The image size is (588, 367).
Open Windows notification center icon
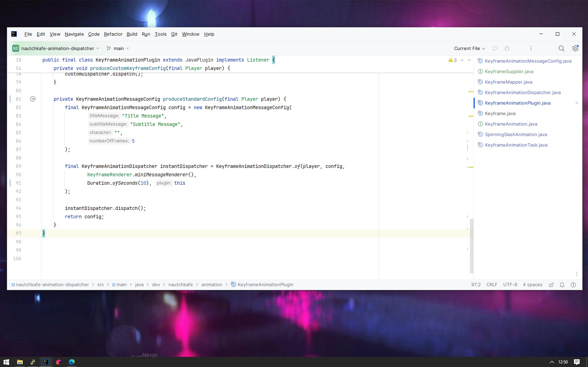click(x=577, y=362)
